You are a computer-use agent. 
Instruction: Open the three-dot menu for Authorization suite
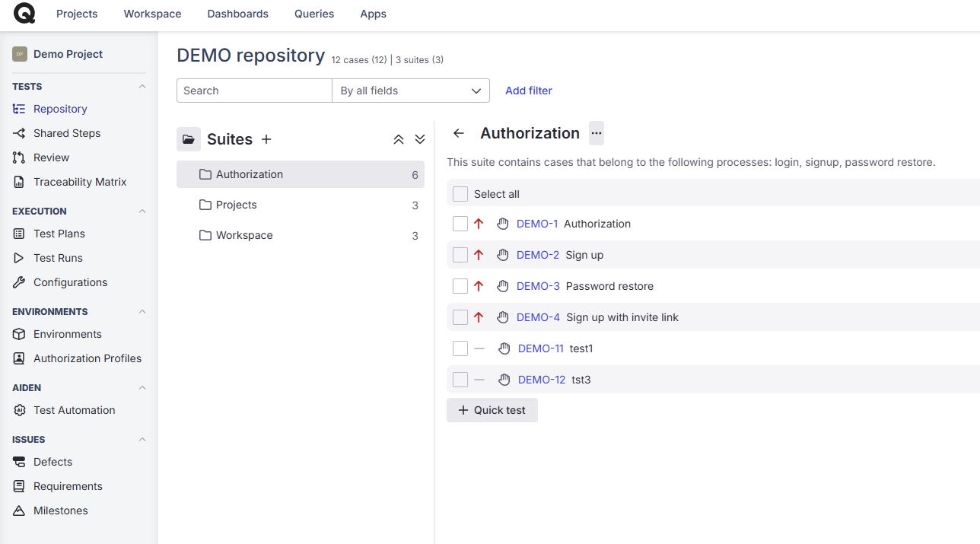click(597, 133)
